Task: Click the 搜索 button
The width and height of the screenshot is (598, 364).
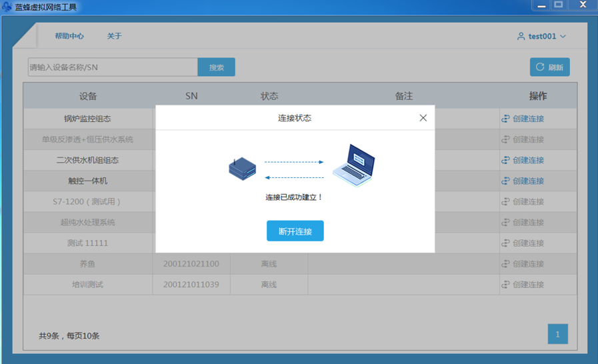Action: (x=216, y=67)
